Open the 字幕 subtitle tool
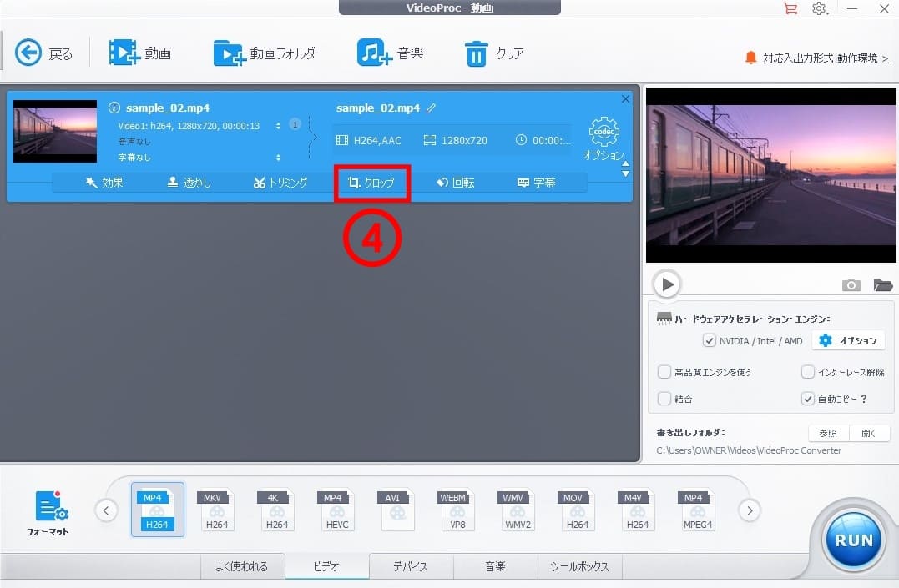The height and width of the screenshot is (588, 899). tap(536, 183)
